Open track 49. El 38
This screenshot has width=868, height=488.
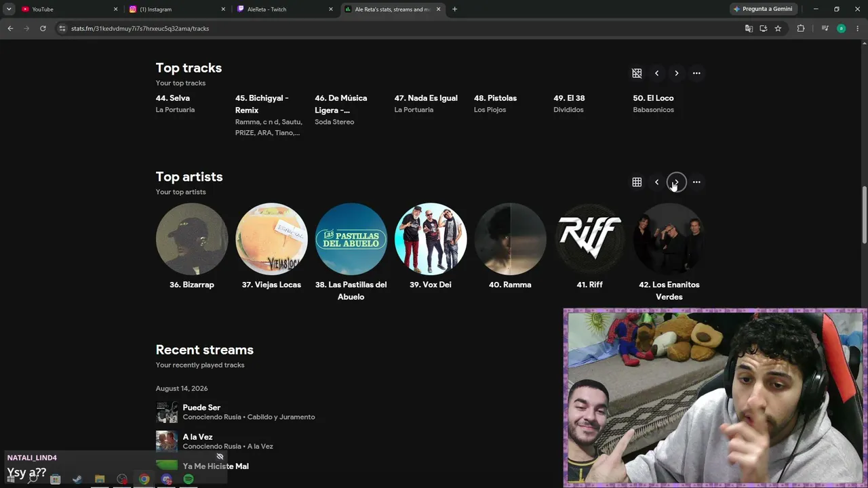click(x=569, y=98)
